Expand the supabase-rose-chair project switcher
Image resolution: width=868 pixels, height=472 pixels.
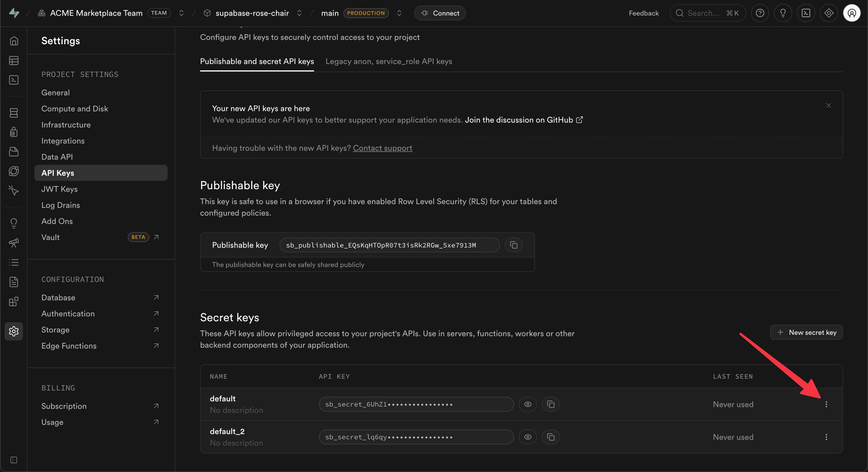299,13
